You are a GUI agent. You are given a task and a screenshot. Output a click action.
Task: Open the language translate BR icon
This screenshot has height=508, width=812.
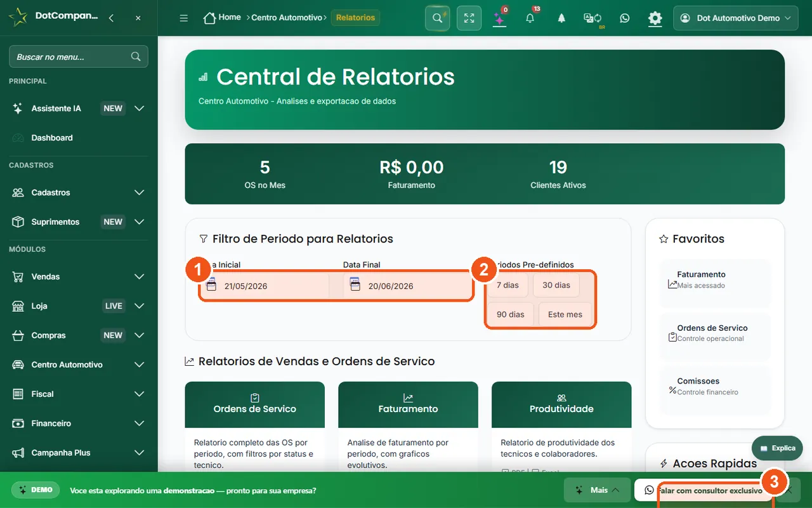[x=593, y=18]
